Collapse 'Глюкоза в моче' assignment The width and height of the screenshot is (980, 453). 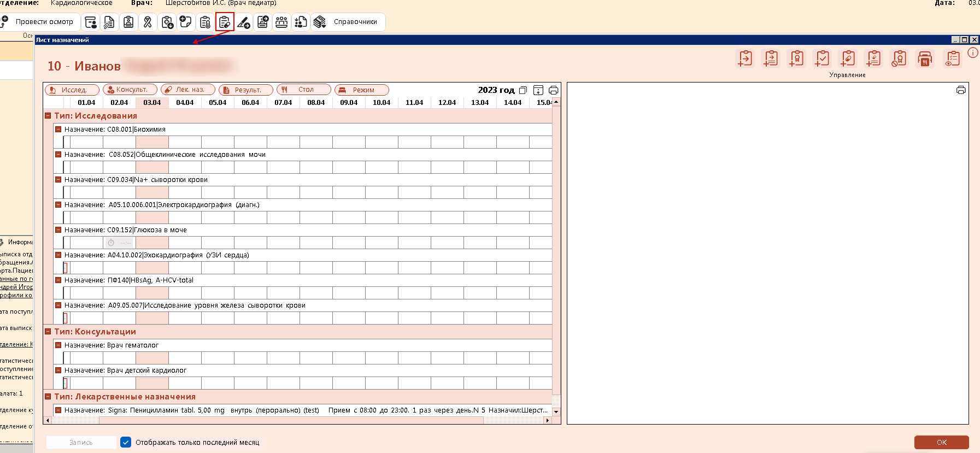coord(58,230)
